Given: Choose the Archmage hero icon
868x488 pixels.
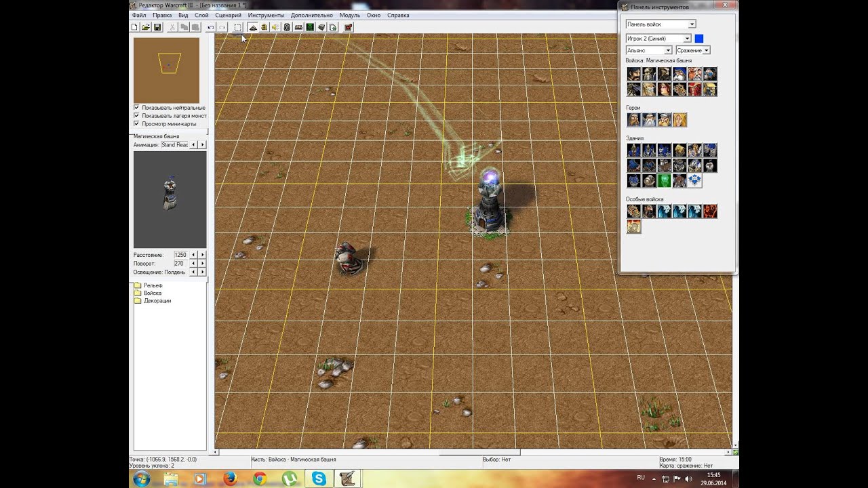Looking at the screenshot, I should pyautogui.click(x=649, y=120).
